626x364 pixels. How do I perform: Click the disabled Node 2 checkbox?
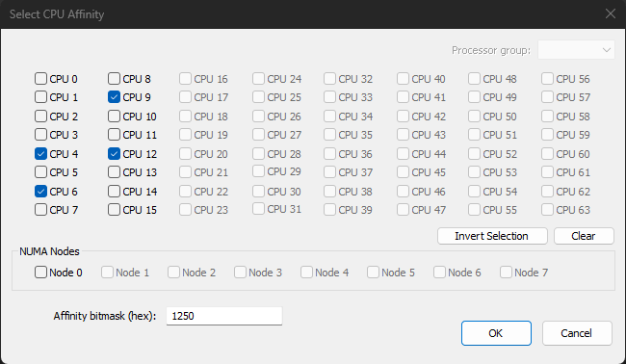pyautogui.click(x=173, y=273)
